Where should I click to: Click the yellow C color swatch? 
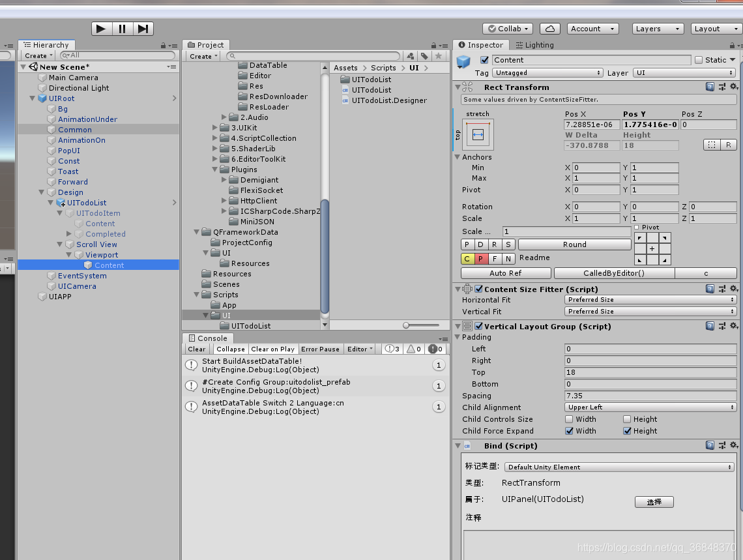pos(467,258)
